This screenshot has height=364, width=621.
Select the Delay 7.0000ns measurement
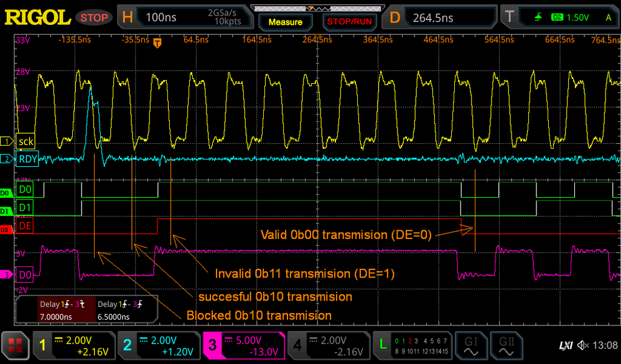pyautogui.click(x=67, y=310)
